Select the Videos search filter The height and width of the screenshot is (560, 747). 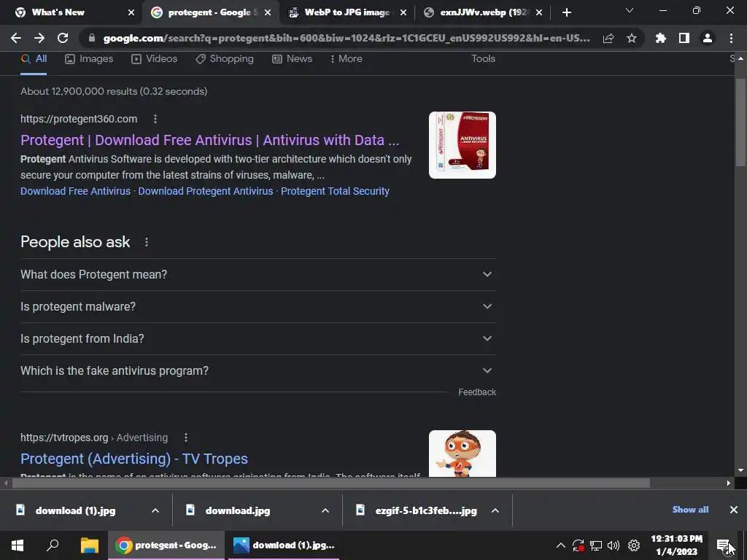[155, 59]
